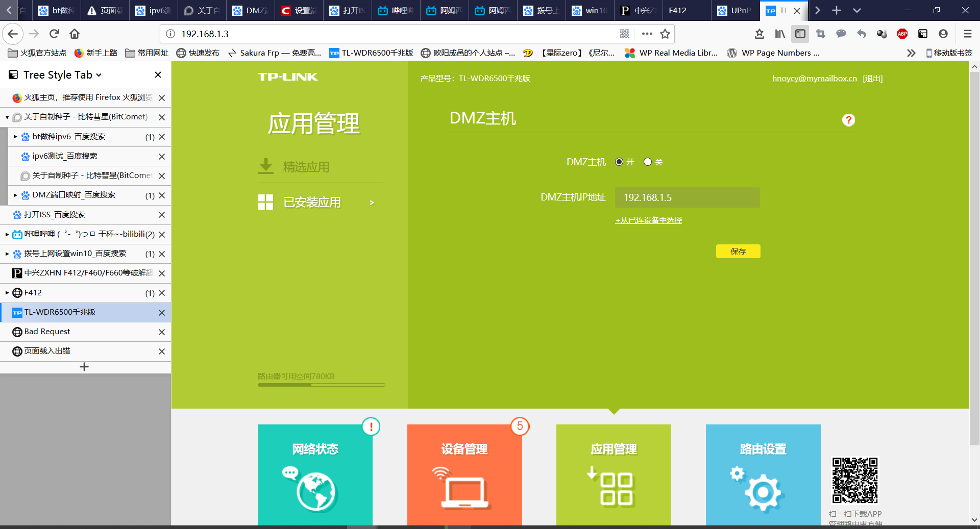Click the browser reload button

(x=54, y=34)
